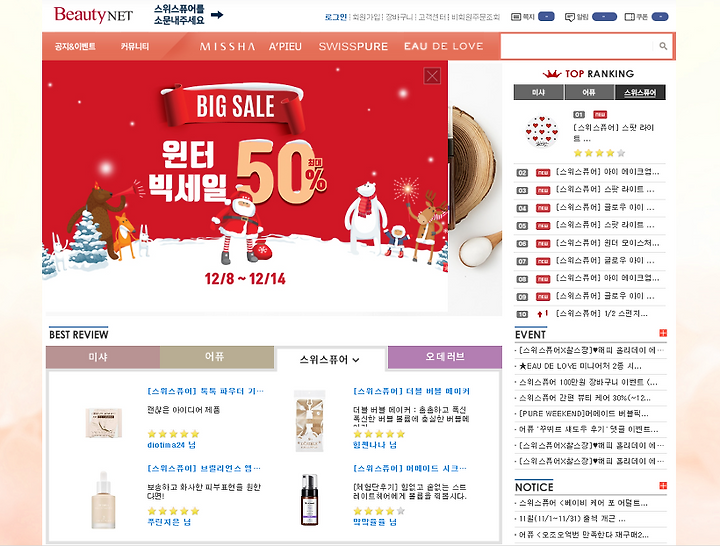Click the 로그인 login link

[x=336, y=17]
